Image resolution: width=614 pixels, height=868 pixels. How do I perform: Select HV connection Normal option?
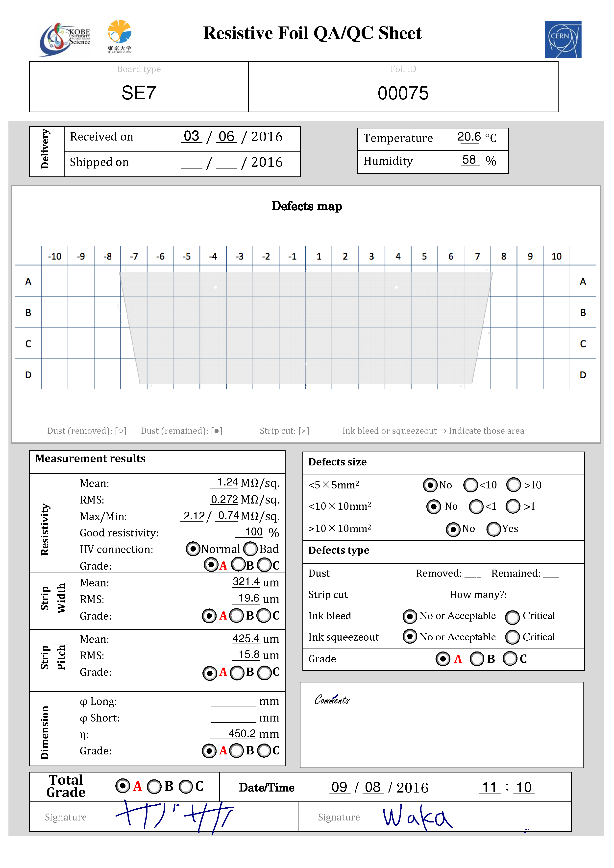click(x=193, y=549)
